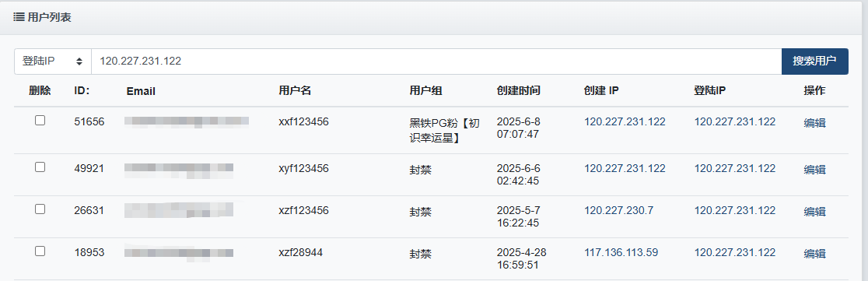
Task: Open 编辑 link for xzf28944
Action: [x=814, y=254]
